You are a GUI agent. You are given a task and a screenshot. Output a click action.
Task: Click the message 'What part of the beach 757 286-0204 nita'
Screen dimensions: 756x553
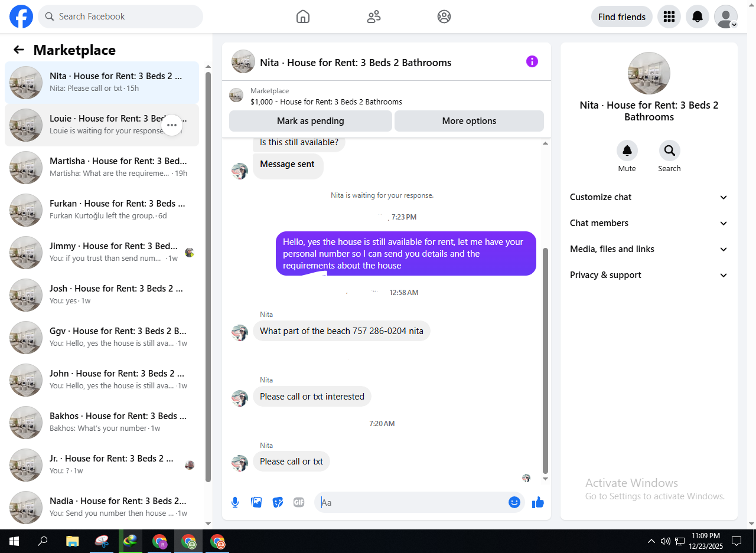[x=341, y=331]
